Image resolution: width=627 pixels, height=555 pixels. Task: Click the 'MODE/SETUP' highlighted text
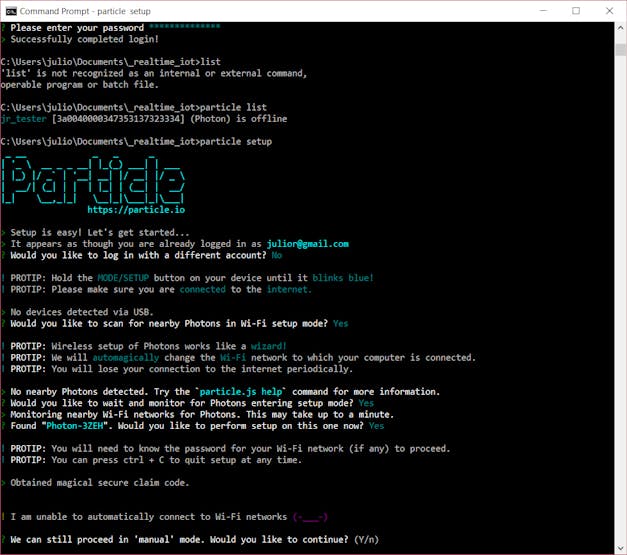(123, 278)
